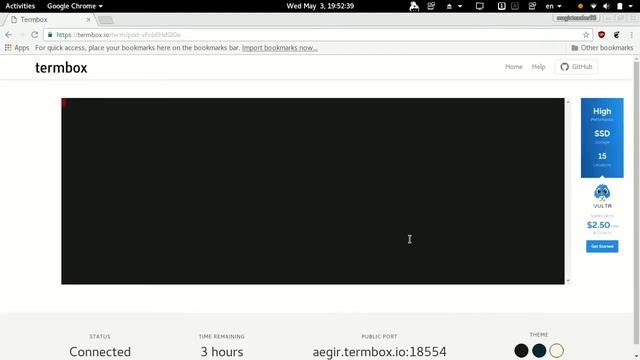This screenshot has width=640, height=360.
Task: Open the Activities overview
Action: click(x=20, y=6)
